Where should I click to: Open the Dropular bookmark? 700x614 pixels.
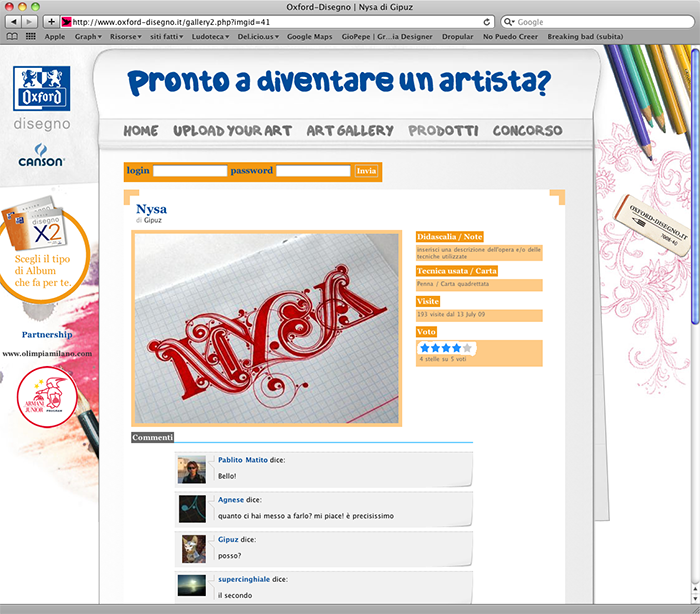[458, 37]
